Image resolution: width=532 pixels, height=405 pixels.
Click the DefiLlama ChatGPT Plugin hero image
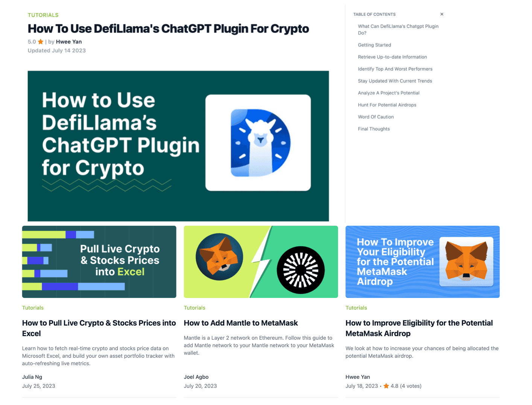click(178, 146)
